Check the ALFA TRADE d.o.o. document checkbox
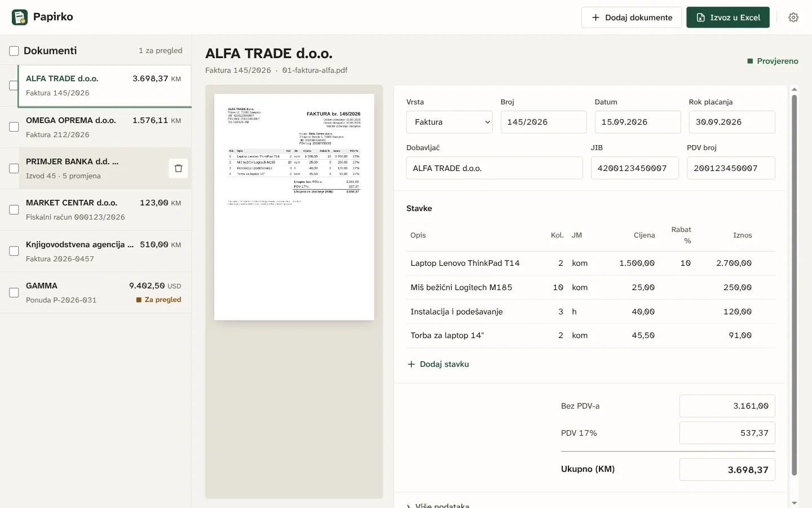This screenshot has height=508, width=812. coord(14,86)
